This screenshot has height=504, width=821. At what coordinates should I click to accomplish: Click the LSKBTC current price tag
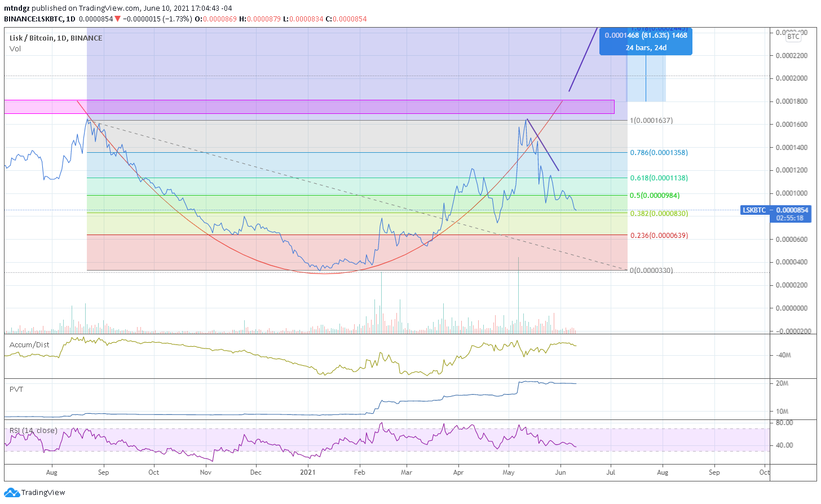click(x=775, y=210)
